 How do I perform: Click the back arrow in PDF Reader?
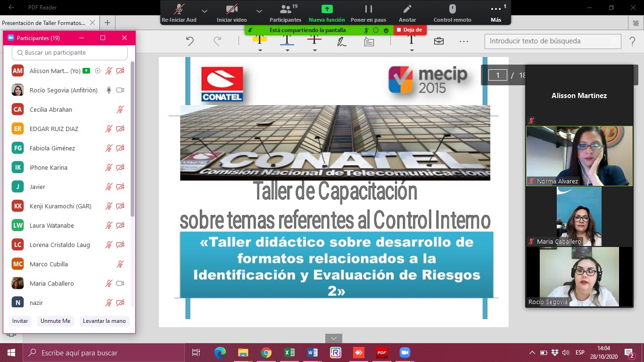click(11, 8)
